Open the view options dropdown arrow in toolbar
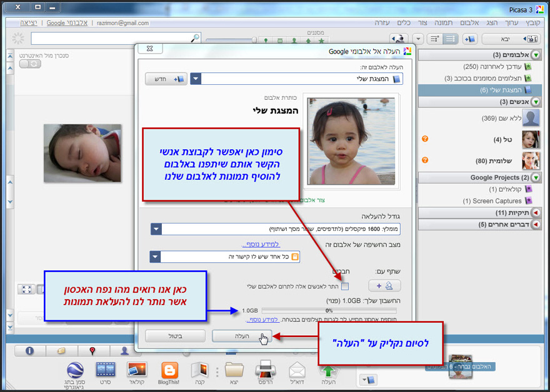 (x=417, y=39)
